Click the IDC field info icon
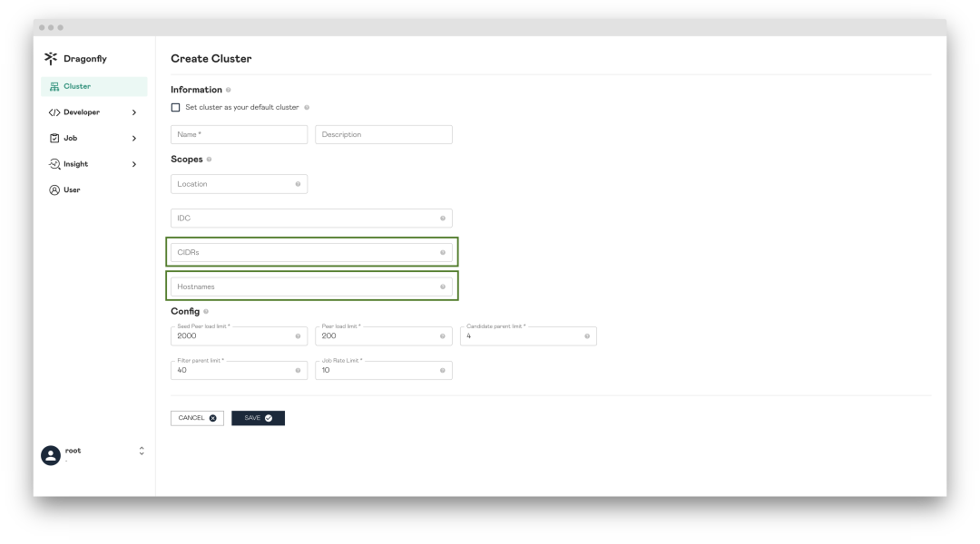 [443, 218]
